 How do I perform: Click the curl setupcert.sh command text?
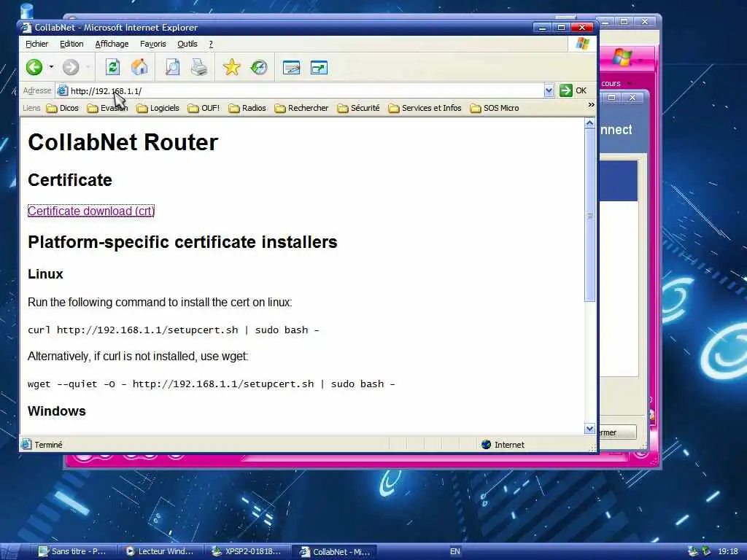click(174, 330)
